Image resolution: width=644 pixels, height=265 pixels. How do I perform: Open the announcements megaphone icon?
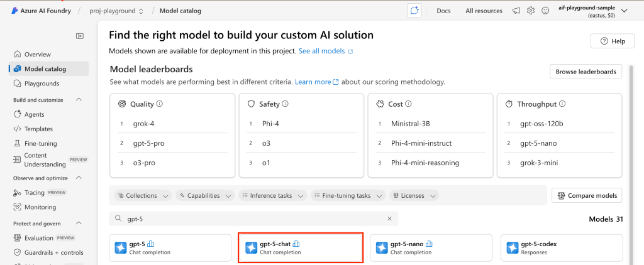516,11
